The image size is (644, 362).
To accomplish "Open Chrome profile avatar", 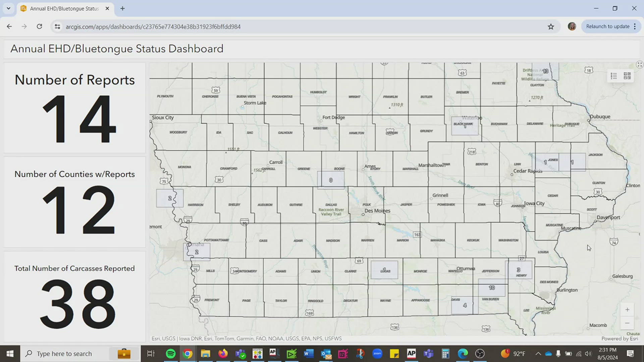I will coord(572,26).
